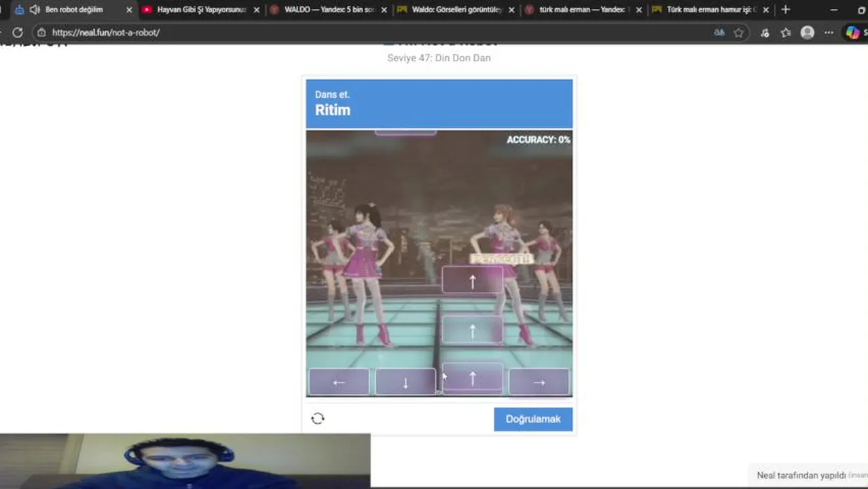Hit the left arrow dance key
This screenshot has height=489, width=868.
click(x=339, y=382)
